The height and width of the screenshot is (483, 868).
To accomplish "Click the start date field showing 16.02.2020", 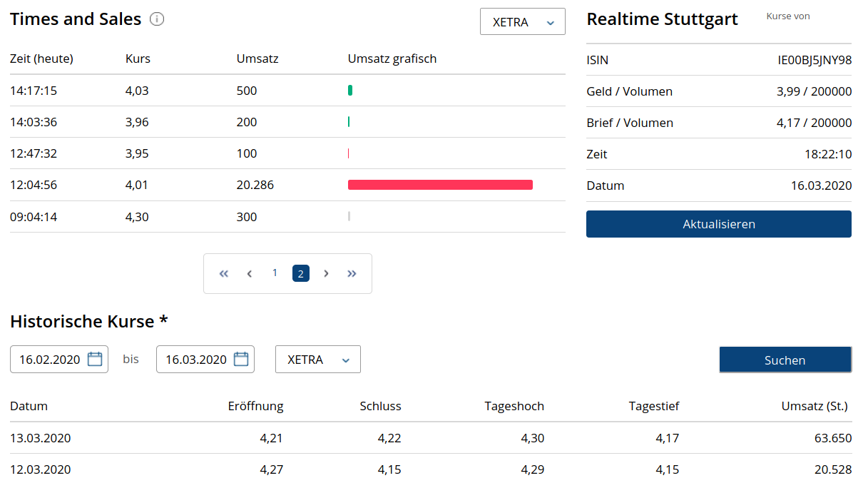I will click(50, 360).
